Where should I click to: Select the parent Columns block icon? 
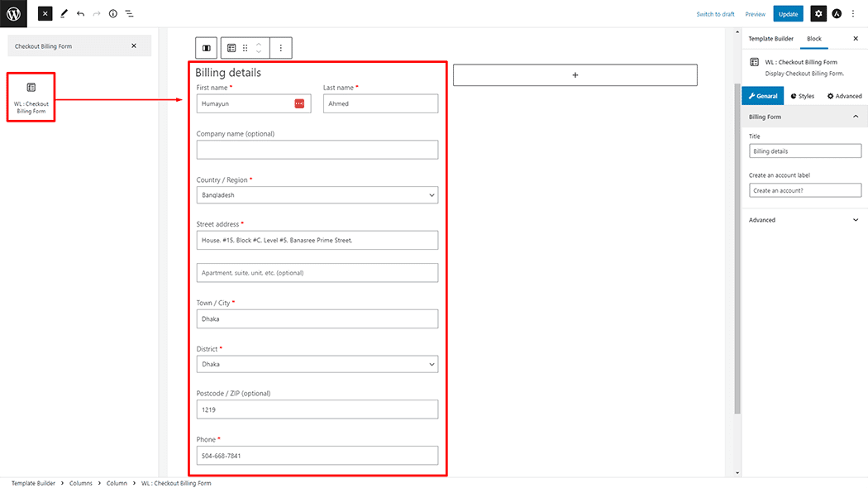pyautogui.click(x=207, y=48)
